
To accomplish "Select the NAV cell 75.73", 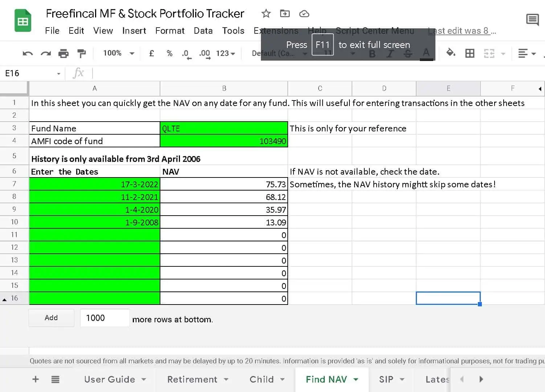I will [x=224, y=184].
